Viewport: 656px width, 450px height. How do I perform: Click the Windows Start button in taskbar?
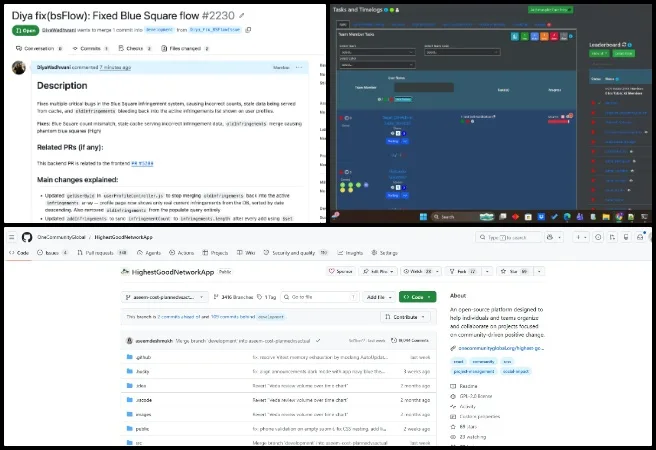click(x=423, y=217)
